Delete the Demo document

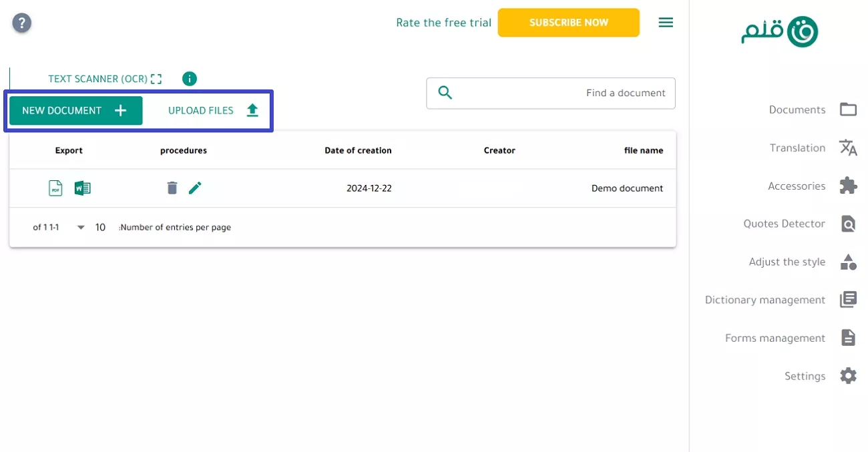coord(172,188)
